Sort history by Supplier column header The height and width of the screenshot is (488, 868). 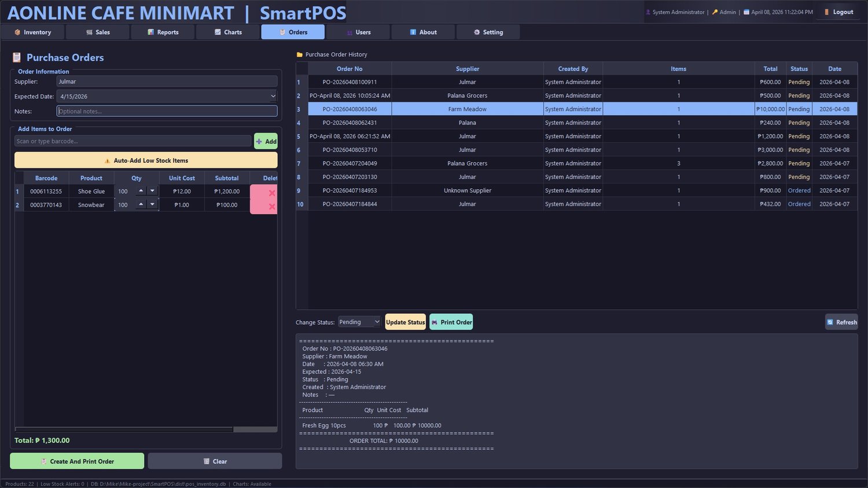click(468, 69)
